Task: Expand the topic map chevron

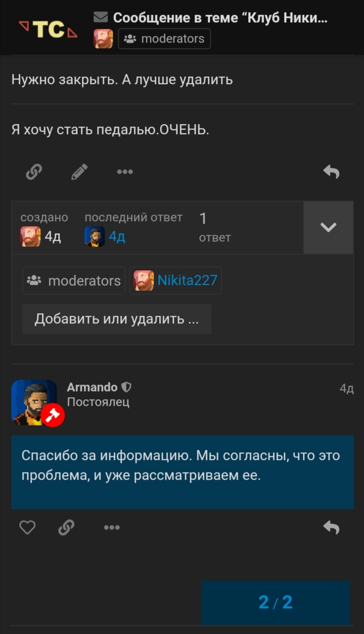Action: click(x=328, y=228)
